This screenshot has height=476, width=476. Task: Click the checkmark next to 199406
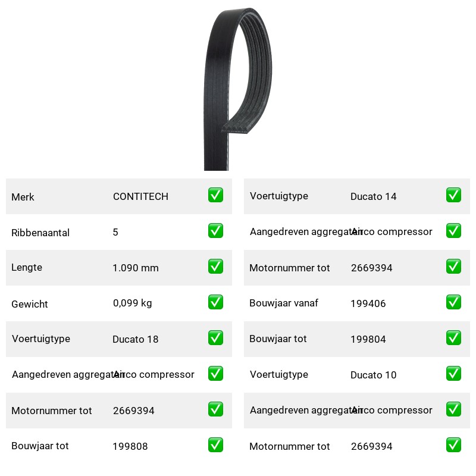tap(453, 302)
